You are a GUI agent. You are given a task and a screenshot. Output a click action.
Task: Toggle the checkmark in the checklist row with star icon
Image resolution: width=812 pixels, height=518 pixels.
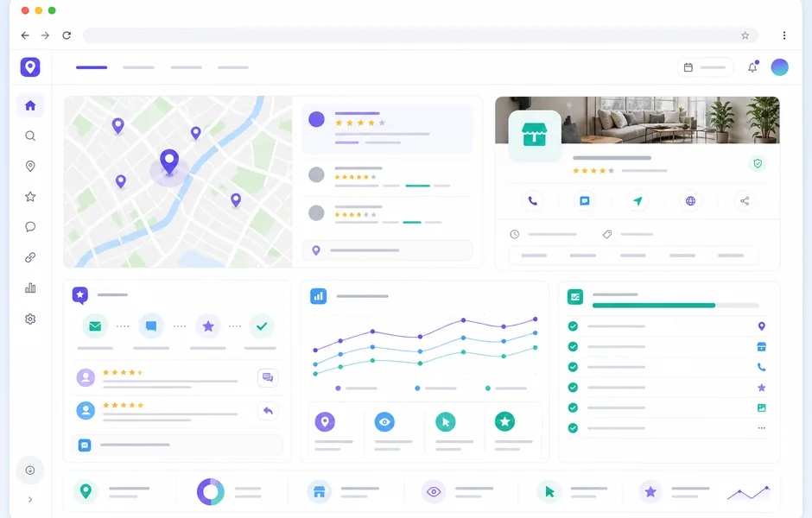573,387
